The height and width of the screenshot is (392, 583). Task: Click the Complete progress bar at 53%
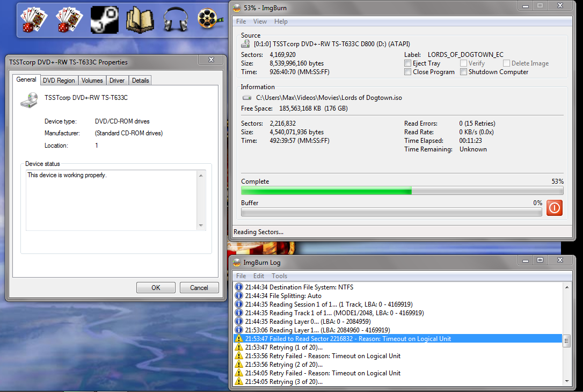tap(402, 191)
